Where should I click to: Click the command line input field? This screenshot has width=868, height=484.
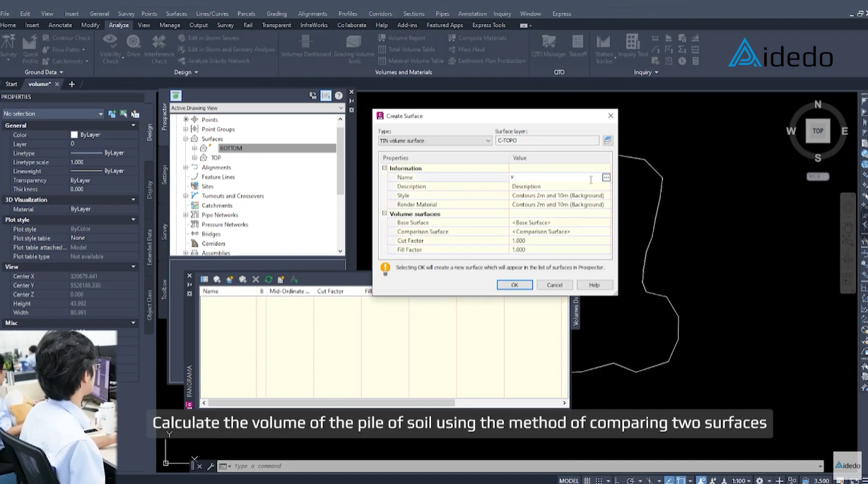tap(523, 466)
